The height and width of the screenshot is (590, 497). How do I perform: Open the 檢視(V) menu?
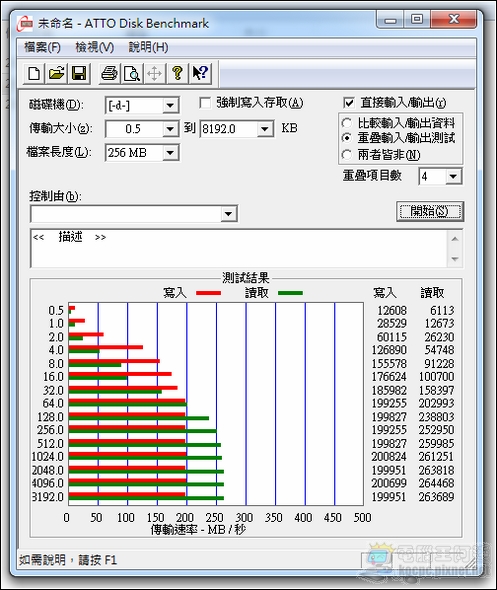[x=94, y=47]
